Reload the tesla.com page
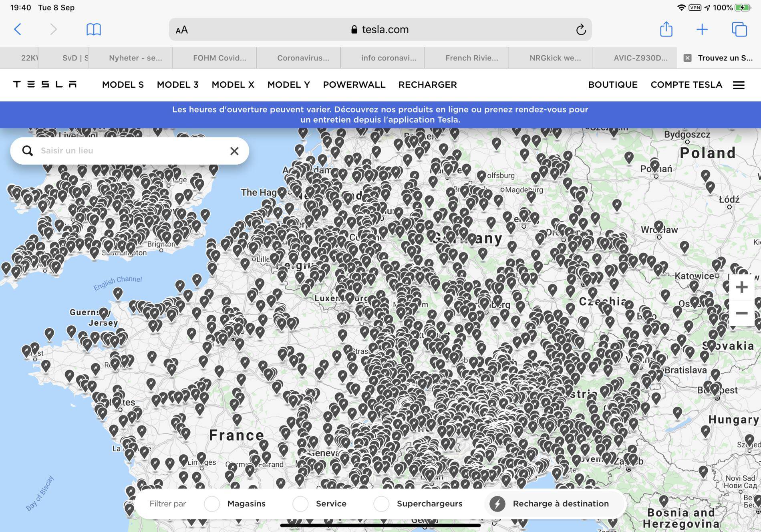761x532 pixels. [581, 29]
